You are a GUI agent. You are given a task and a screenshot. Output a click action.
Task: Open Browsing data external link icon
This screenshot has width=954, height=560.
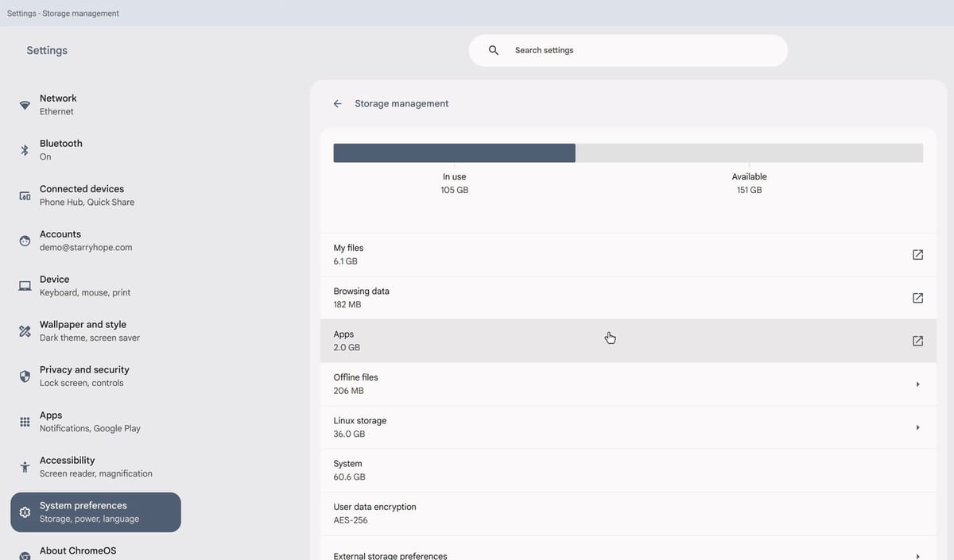[917, 298]
